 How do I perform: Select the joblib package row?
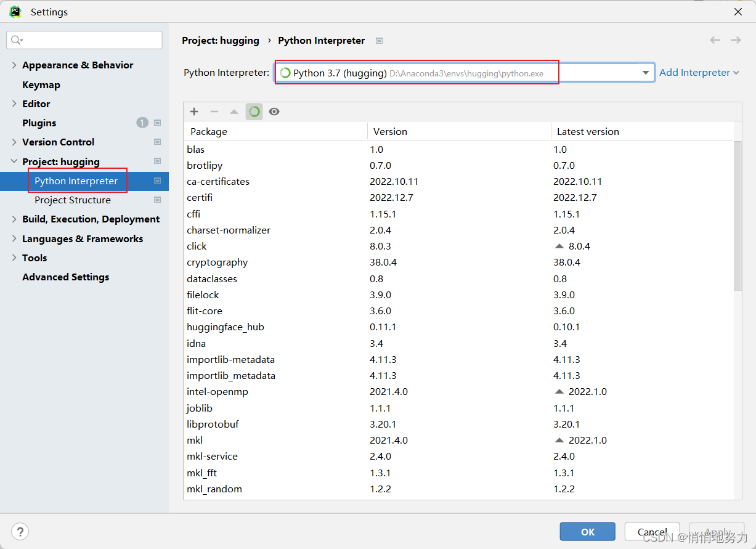[459, 408]
